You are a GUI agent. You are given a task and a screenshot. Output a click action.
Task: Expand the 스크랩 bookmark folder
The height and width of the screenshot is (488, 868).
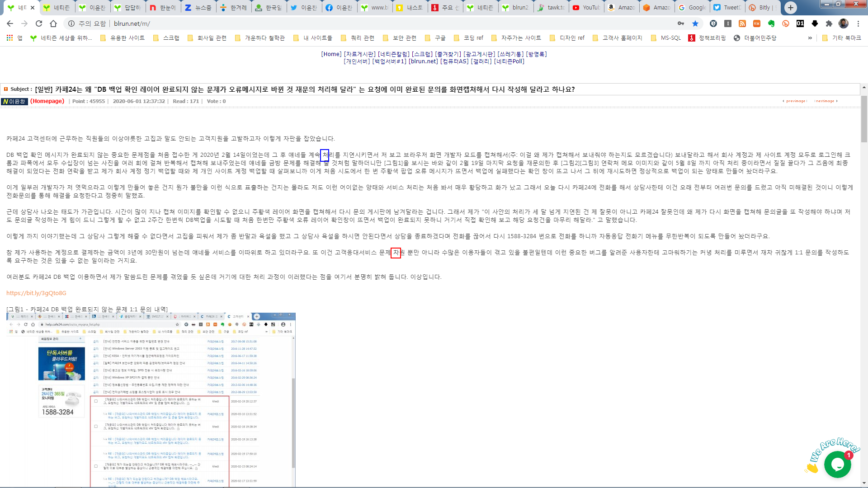pyautogui.click(x=166, y=38)
